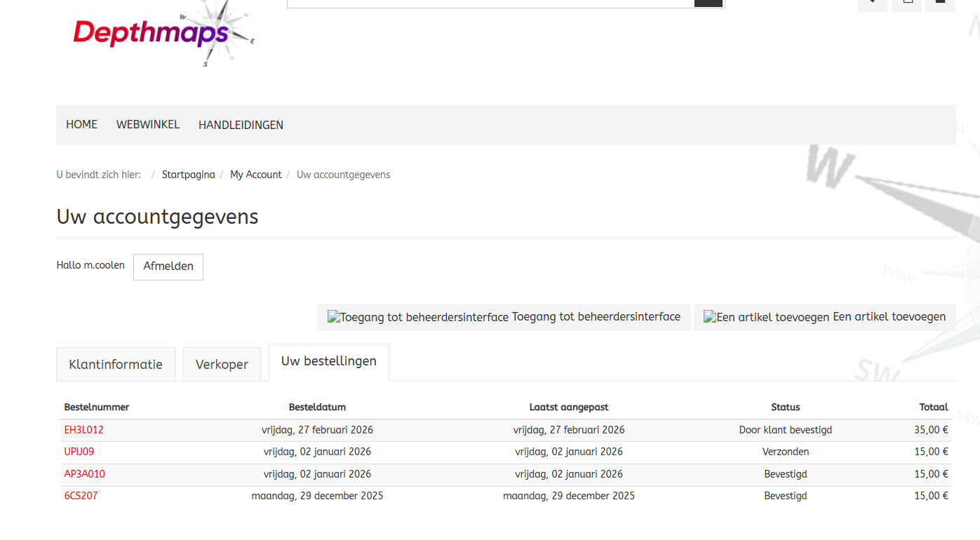This screenshot has width=980, height=540.
Task: Open the HANDLEIDINGEN menu item
Action: pyautogui.click(x=241, y=125)
